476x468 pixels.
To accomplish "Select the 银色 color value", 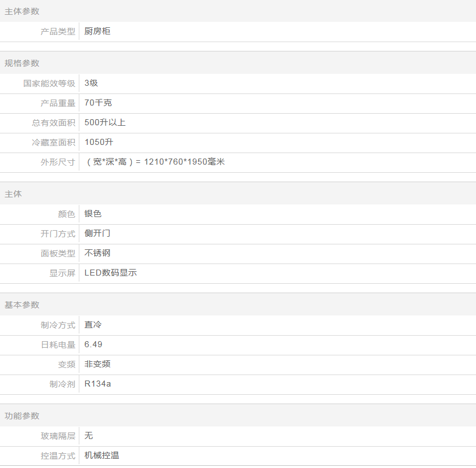I will tap(93, 214).
